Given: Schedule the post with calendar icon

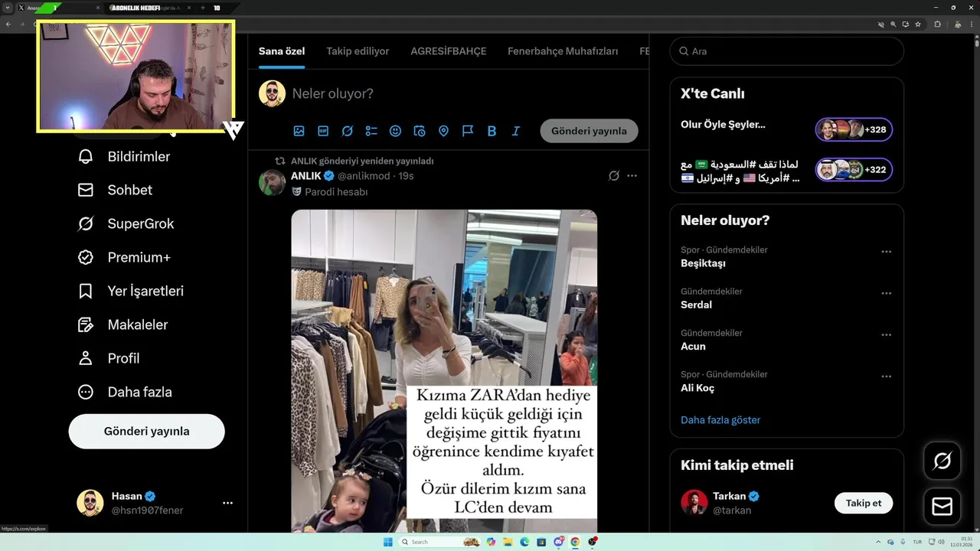Looking at the screenshot, I should (420, 131).
